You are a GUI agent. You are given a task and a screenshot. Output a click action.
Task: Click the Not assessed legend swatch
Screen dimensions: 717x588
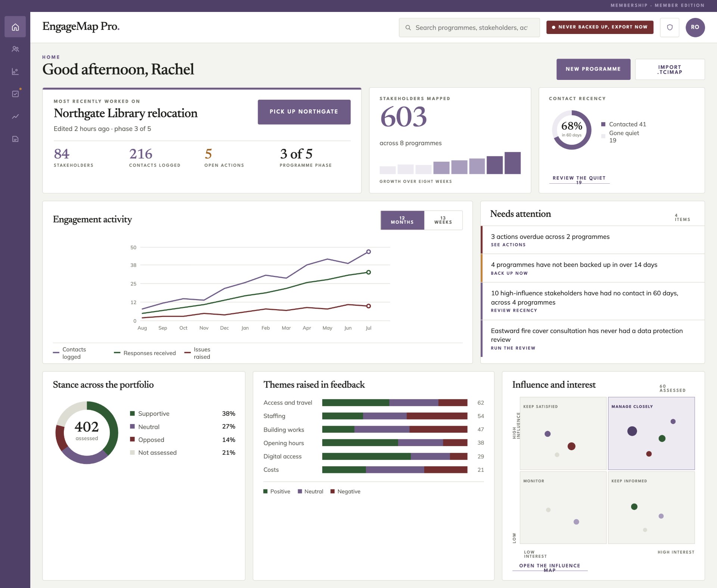[132, 452]
